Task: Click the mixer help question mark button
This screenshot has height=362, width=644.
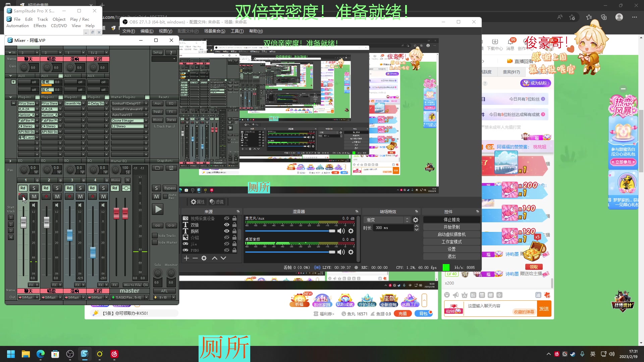Action: pos(171,53)
